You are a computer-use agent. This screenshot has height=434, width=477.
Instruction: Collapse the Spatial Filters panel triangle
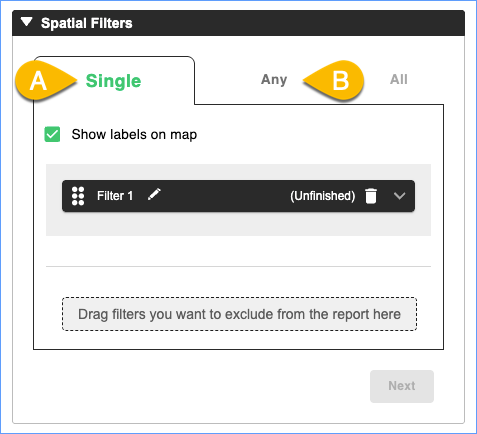26,22
